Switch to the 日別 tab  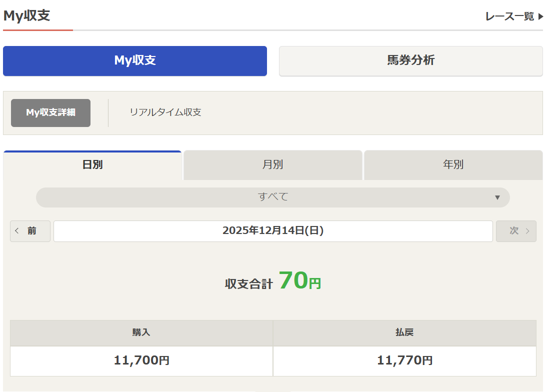click(92, 165)
